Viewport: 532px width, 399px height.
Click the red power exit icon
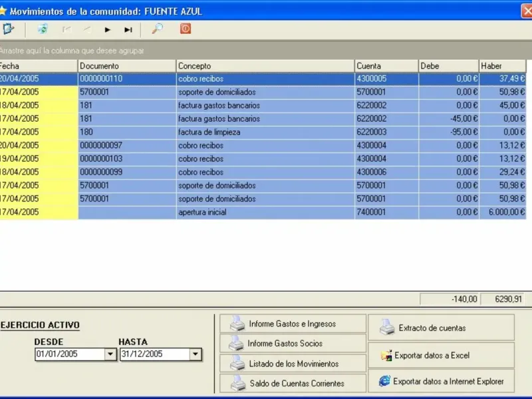coord(186,29)
